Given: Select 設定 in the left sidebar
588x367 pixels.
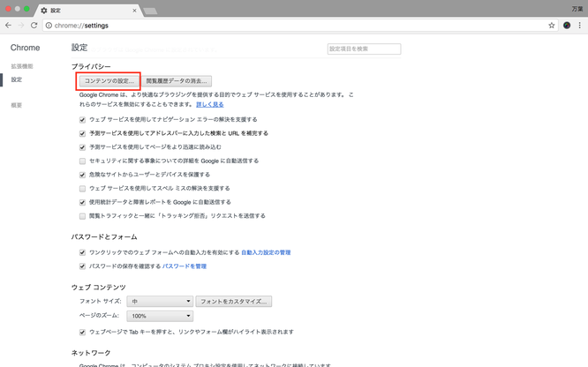Looking at the screenshot, I should pos(16,79).
